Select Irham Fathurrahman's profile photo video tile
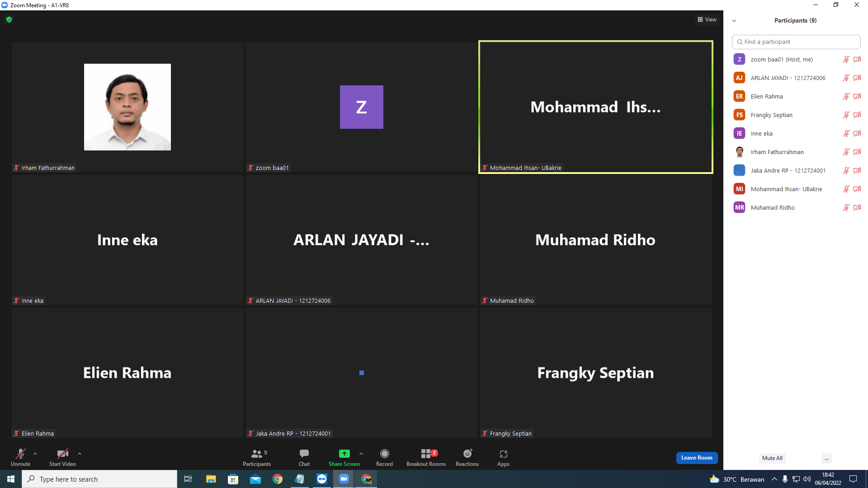The width and height of the screenshot is (868, 488). pos(127,107)
